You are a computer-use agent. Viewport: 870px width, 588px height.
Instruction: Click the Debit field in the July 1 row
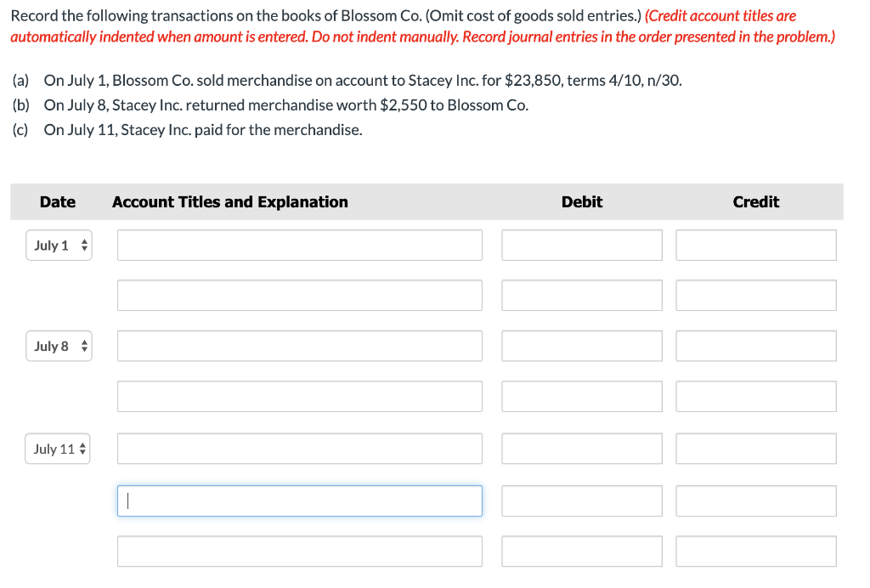[x=582, y=245]
